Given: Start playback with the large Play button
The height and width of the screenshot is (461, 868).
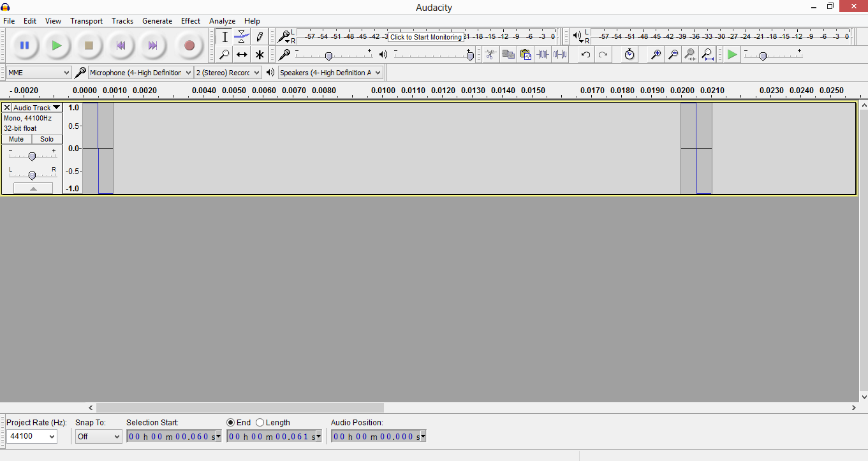Looking at the screenshot, I should (x=57, y=45).
